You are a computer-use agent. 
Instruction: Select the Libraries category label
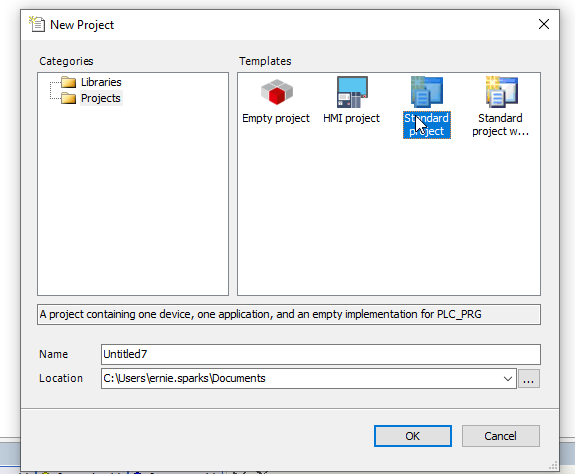coord(101,82)
